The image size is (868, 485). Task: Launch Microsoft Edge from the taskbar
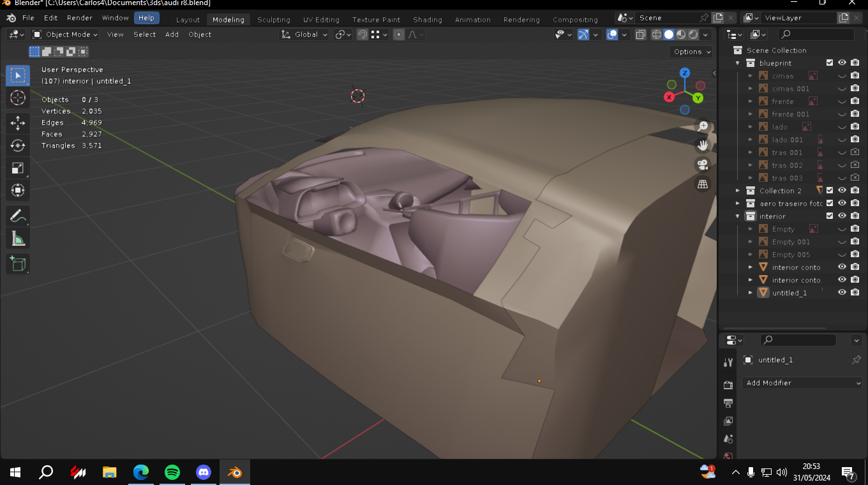141,472
